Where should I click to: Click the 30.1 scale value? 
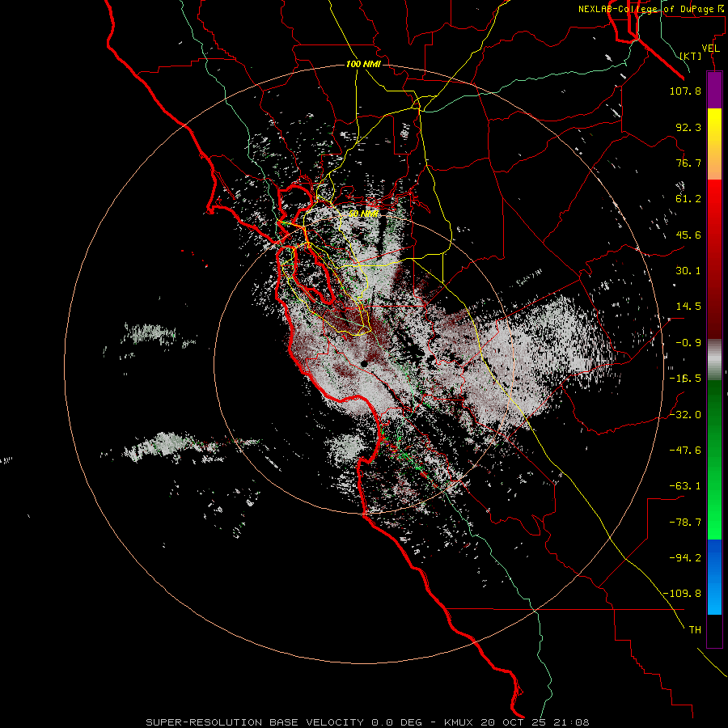(x=688, y=271)
